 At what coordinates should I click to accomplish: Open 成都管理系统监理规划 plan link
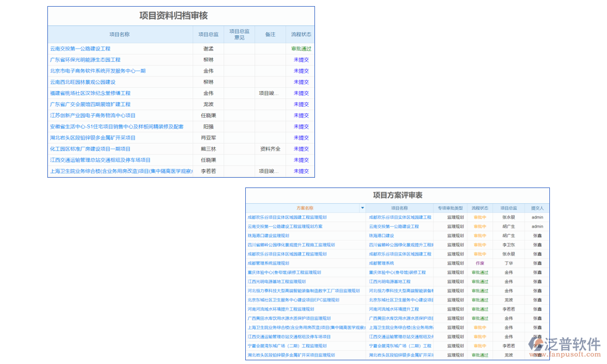coord(268,263)
